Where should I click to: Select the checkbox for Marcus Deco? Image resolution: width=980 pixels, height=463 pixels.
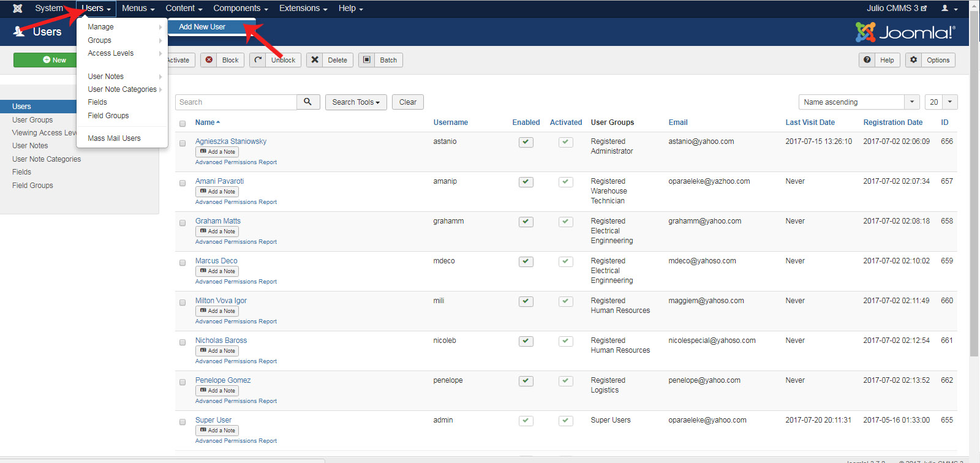point(183,263)
